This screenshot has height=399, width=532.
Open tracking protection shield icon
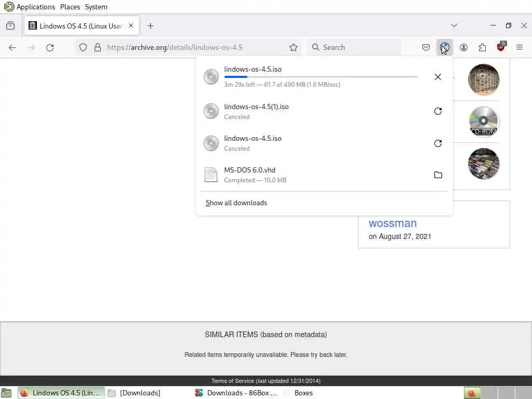click(x=83, y=47)
